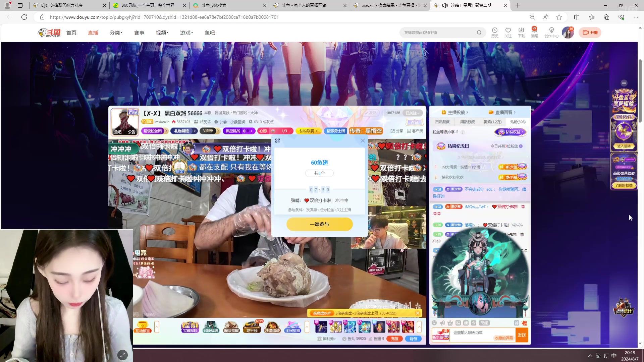The height and width of the screenshot is (362, 644).
Task: Switch to 贵宾(1.2万) tab
Action: click(x=492, y=122)
